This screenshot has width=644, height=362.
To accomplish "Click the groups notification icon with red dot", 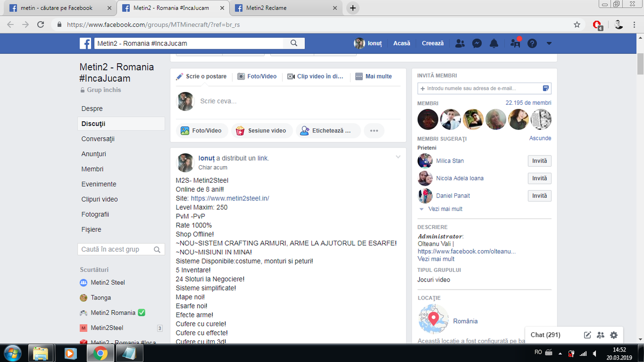I will [x=515, y=43].
